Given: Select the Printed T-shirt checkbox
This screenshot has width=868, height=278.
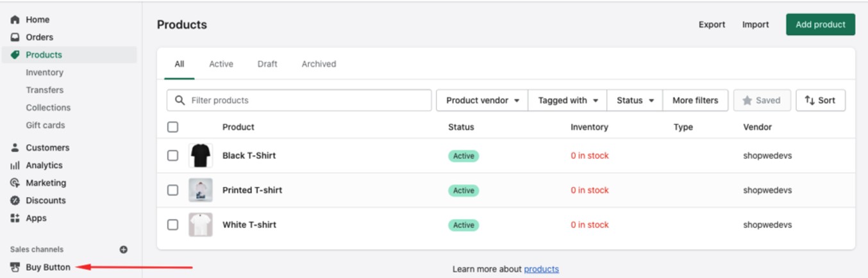Looking at the screenshot, I should coord(172,190).
